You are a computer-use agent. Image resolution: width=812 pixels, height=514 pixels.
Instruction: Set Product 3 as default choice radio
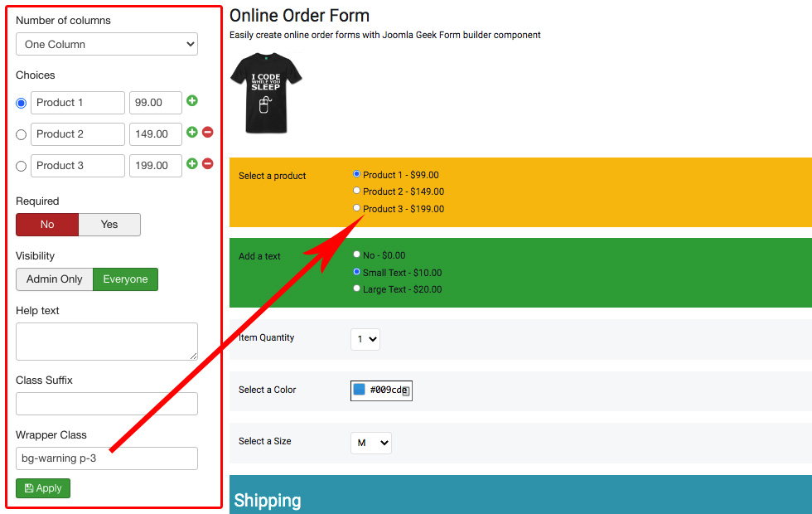(22, 167)
